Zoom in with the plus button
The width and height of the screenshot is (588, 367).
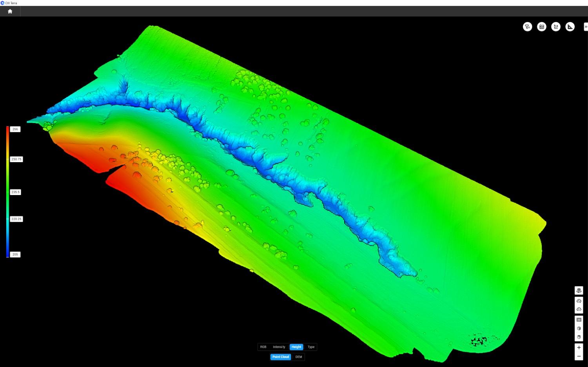point(579,347)
